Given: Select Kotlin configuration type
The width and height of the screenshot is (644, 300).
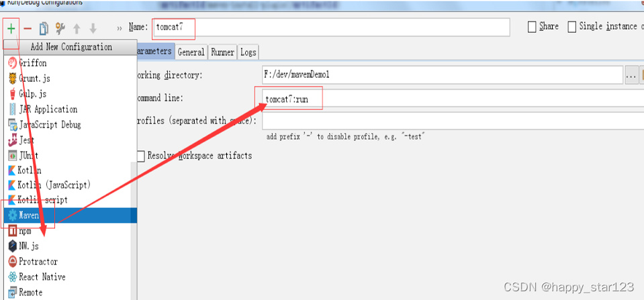Looking at the screenshot, I should coord(68,170).
